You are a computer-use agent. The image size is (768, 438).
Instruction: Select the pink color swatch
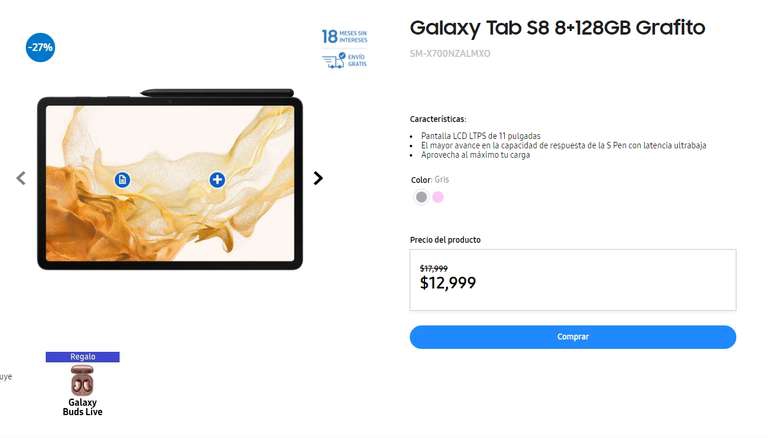(x=438, y=197)
